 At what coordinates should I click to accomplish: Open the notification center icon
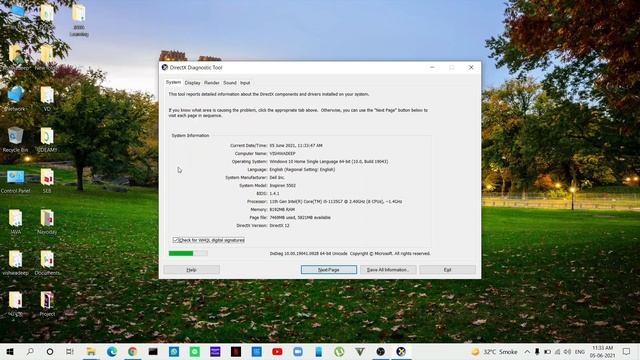pos(627,352)
